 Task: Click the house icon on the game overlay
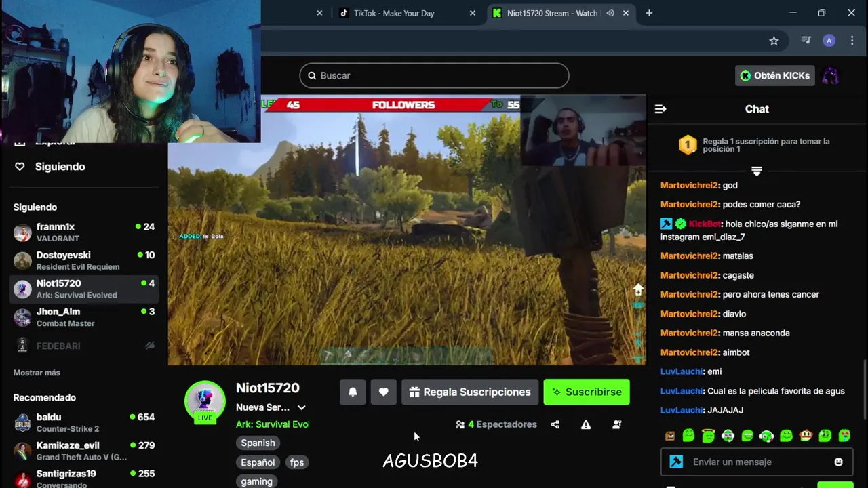tap(638, 290)
